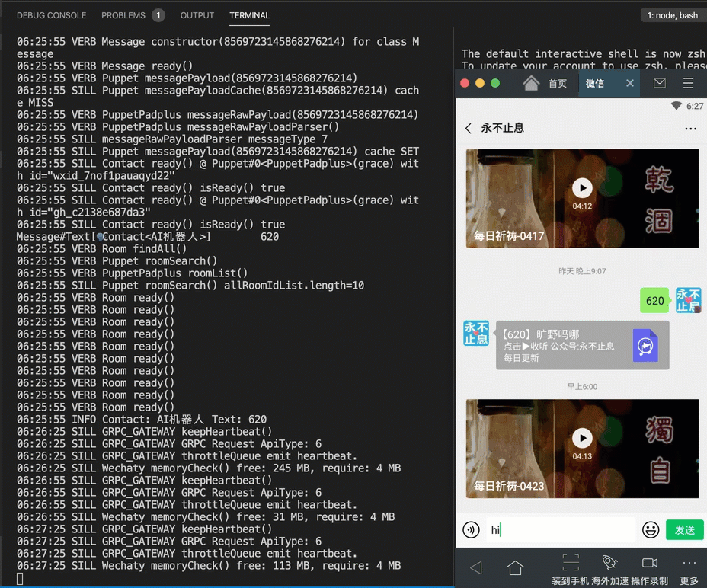Viewport: 707px width, 588px height.
Task: Click the 'free: 245 MB' memoryCheck line
Action: [x=209, y=468]
